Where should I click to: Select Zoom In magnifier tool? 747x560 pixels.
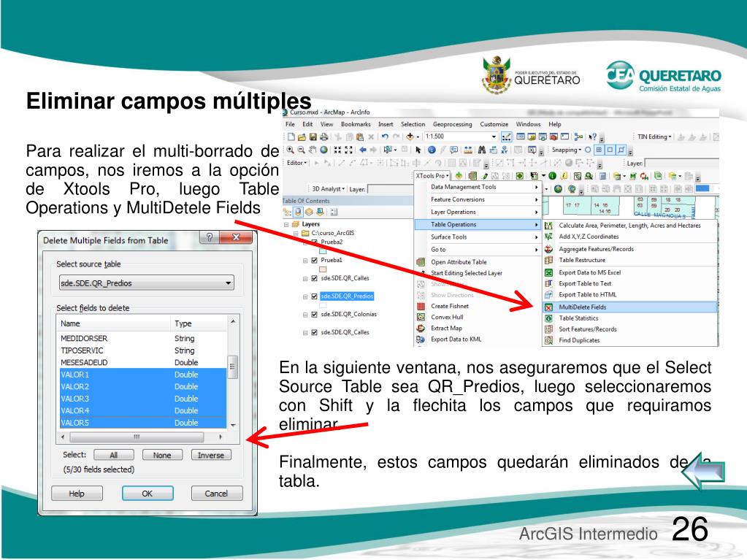[290, 150]
